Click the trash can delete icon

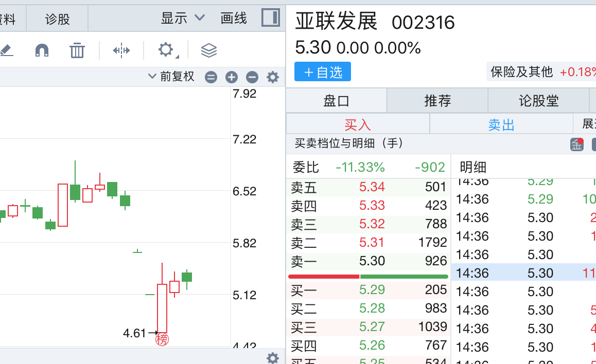pos(77,50)
